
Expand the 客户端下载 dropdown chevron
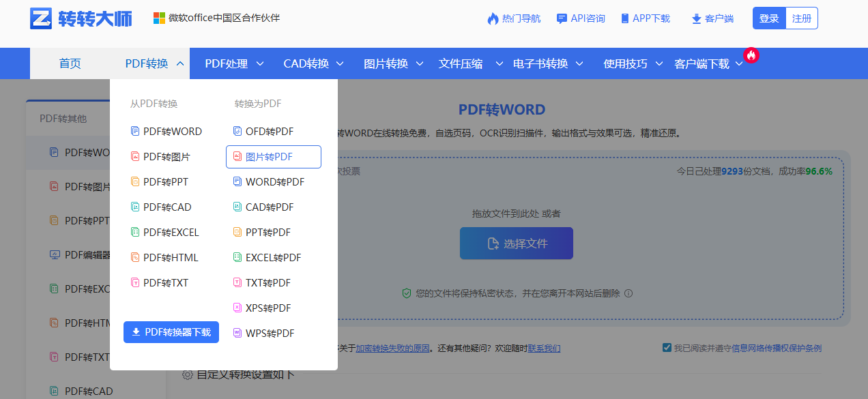coord(739,63)
